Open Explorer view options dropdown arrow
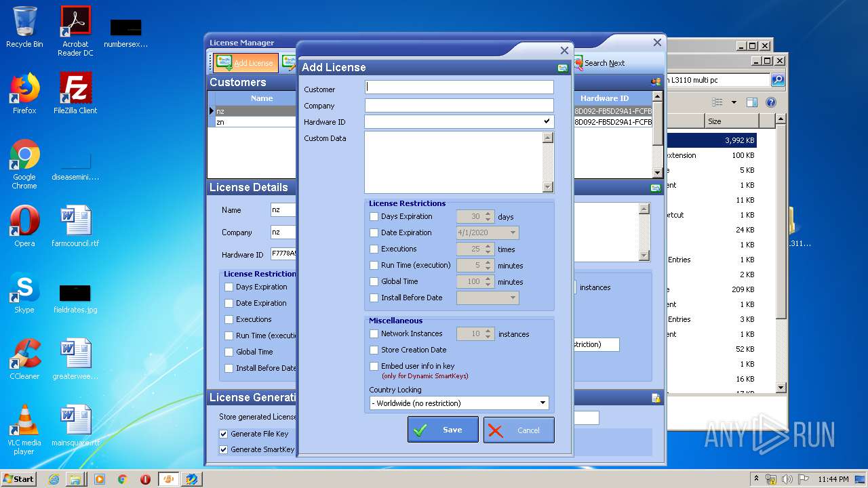 pos(734,103)
